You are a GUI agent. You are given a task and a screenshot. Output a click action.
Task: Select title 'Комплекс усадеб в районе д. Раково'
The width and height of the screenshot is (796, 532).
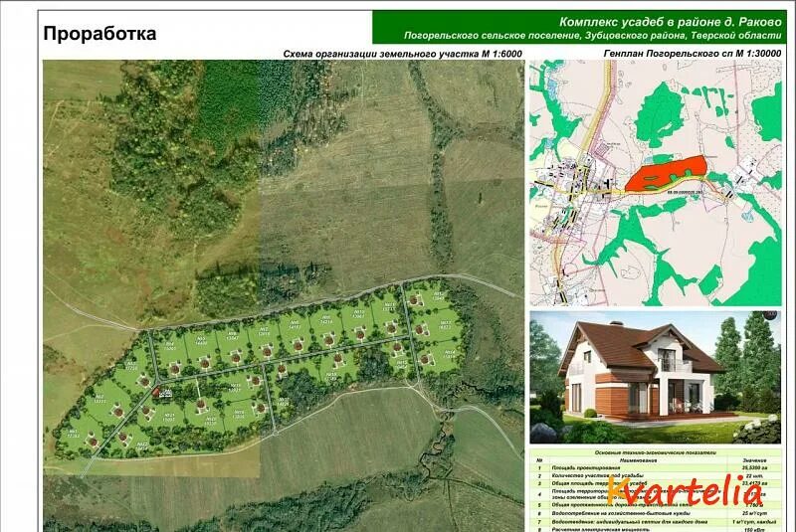pyautogui.click(x=670, y=22)
